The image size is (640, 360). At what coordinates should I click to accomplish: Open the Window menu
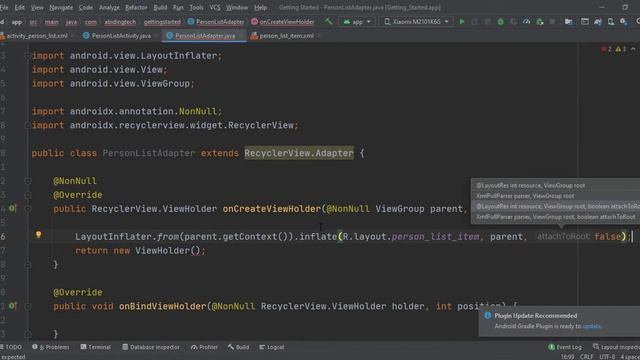(237, 7)
